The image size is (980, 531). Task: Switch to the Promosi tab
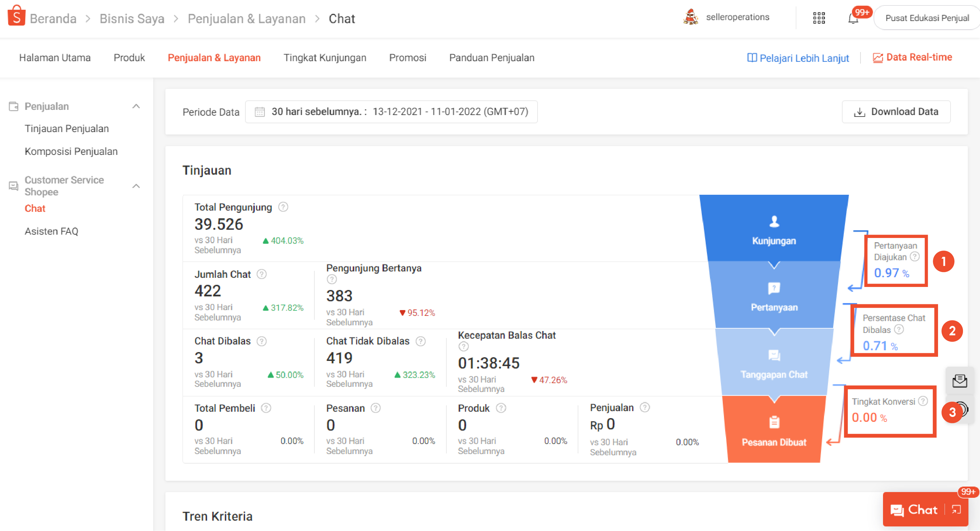407,58
